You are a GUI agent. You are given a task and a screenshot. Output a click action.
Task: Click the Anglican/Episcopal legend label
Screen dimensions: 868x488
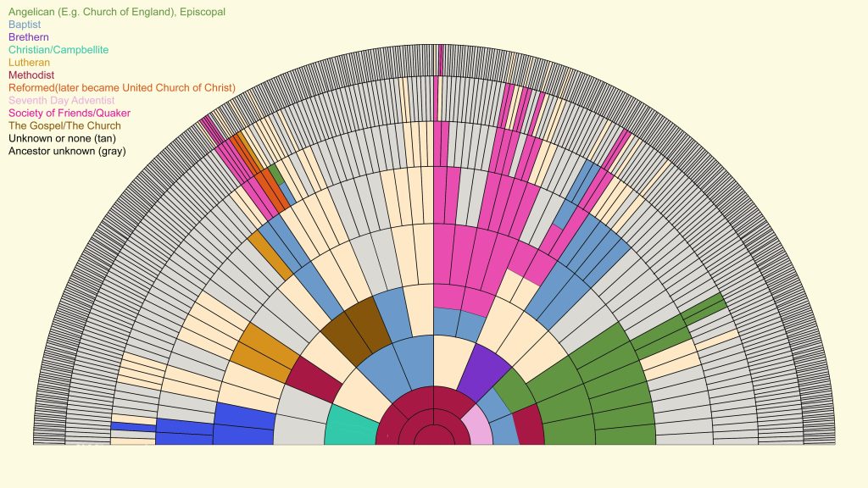click(117, 12)
